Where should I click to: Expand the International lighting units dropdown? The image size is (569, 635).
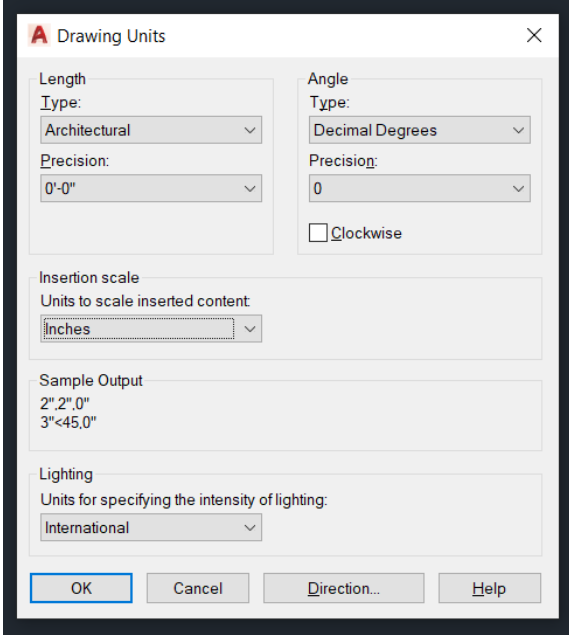point(151,527)
